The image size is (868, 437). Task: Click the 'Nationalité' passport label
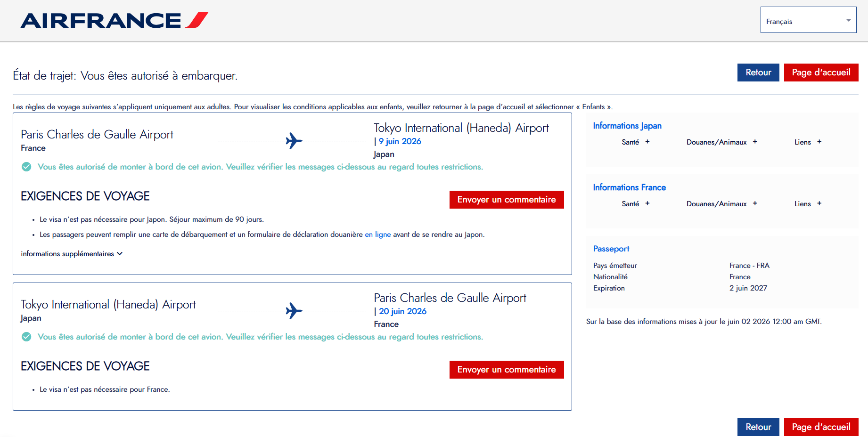tap(610, 277)
